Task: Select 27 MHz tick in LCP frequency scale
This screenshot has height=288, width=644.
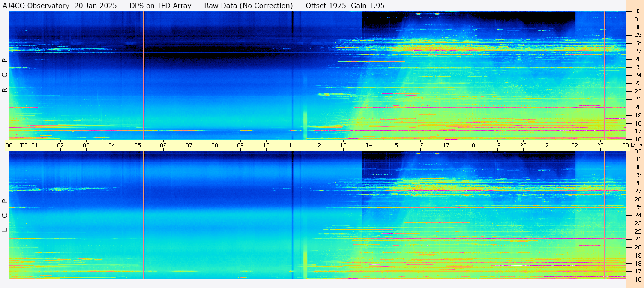Action: pos(638,191)
